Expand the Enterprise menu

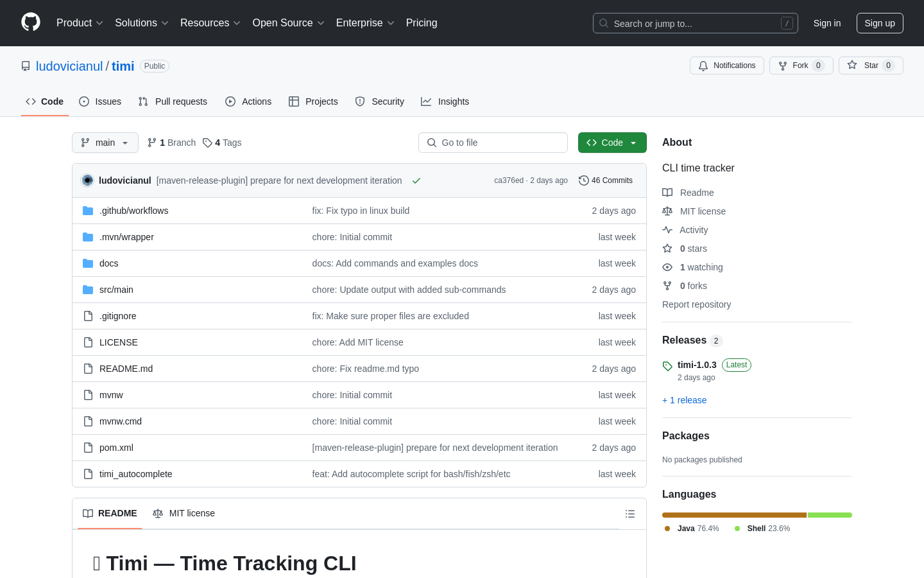(365, 23)
